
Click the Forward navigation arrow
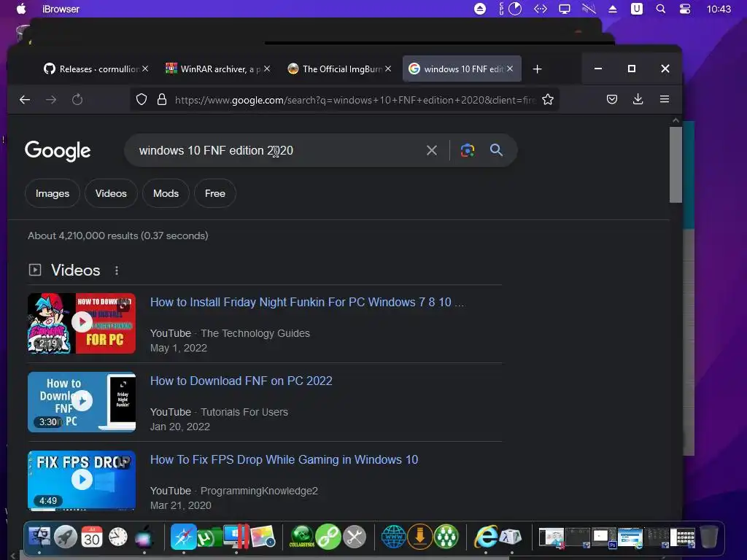click(51, 99)
